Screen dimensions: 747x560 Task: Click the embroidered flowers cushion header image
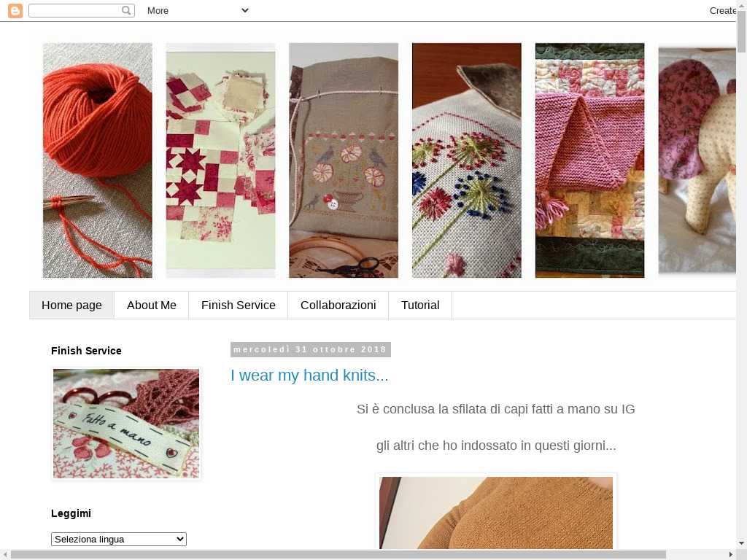[466, 160]
